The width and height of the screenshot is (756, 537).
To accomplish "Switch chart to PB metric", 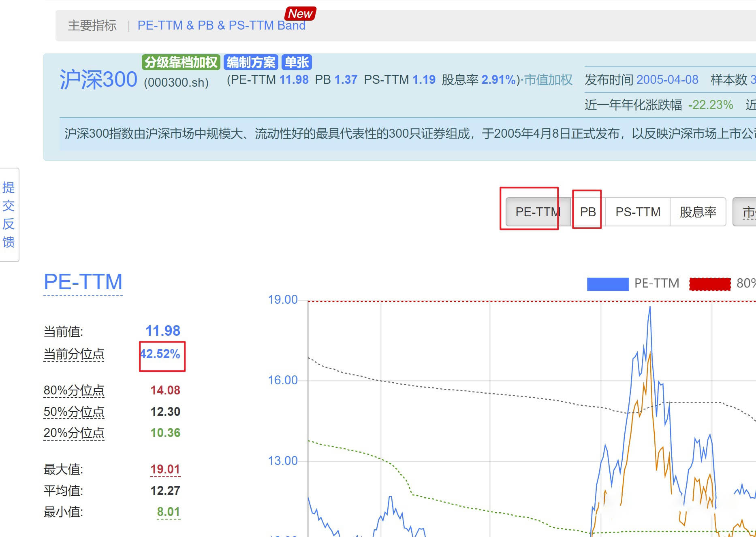I will pyautogui.click(x=587, y=212).
